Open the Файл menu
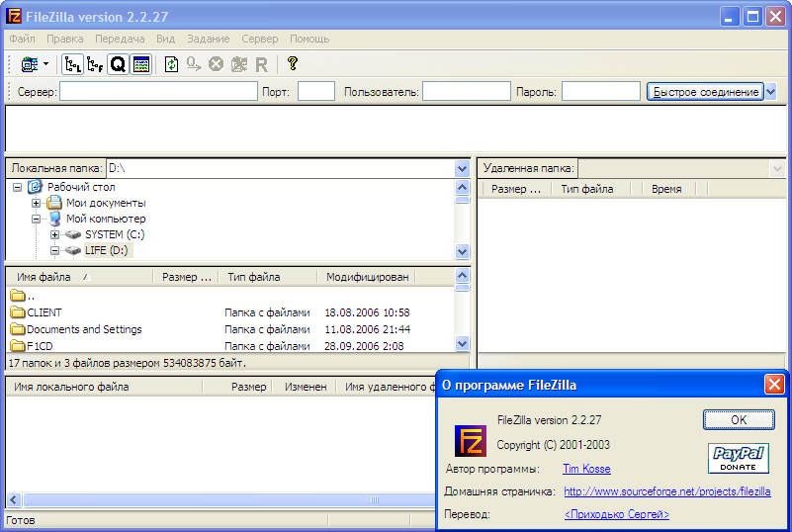This screenshot has height=532, width=792. point(22,39)
